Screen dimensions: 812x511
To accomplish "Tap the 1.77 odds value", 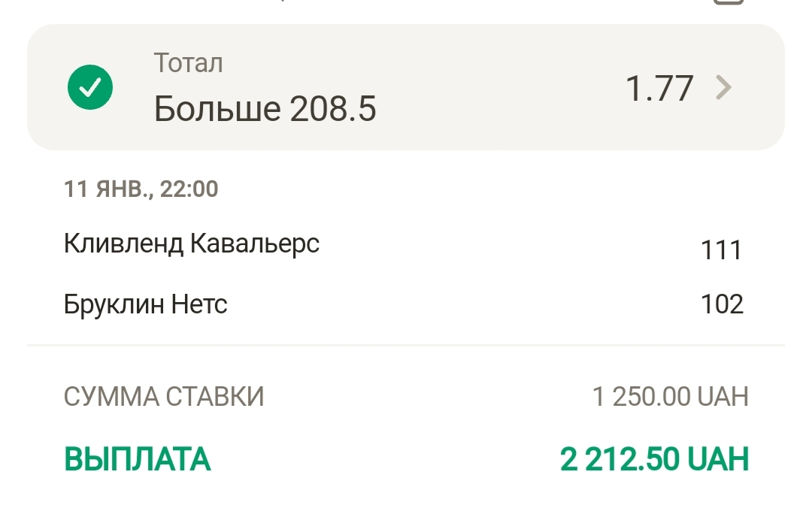I will click(x=659, y=88).
